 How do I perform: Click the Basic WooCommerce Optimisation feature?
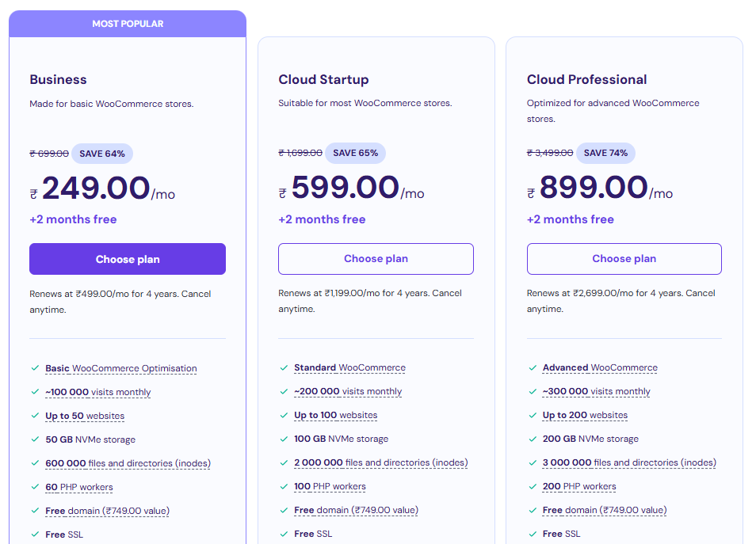pyautogui.click(x=121, y=368)
